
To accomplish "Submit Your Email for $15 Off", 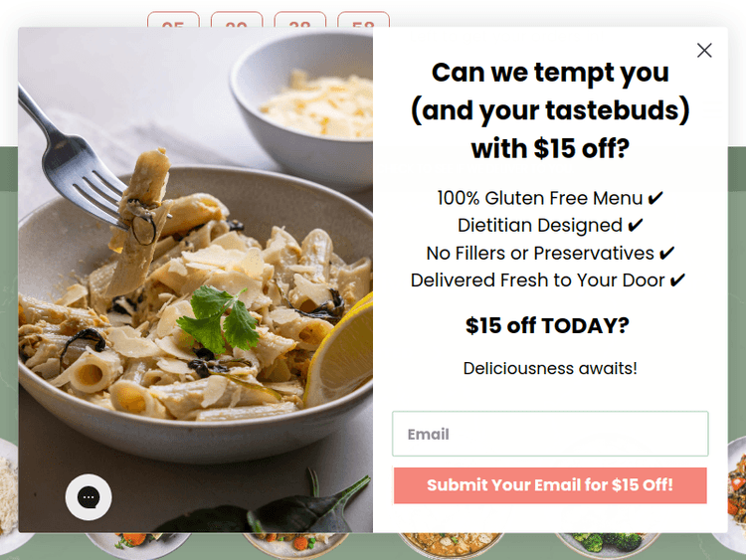I will 550,484.
